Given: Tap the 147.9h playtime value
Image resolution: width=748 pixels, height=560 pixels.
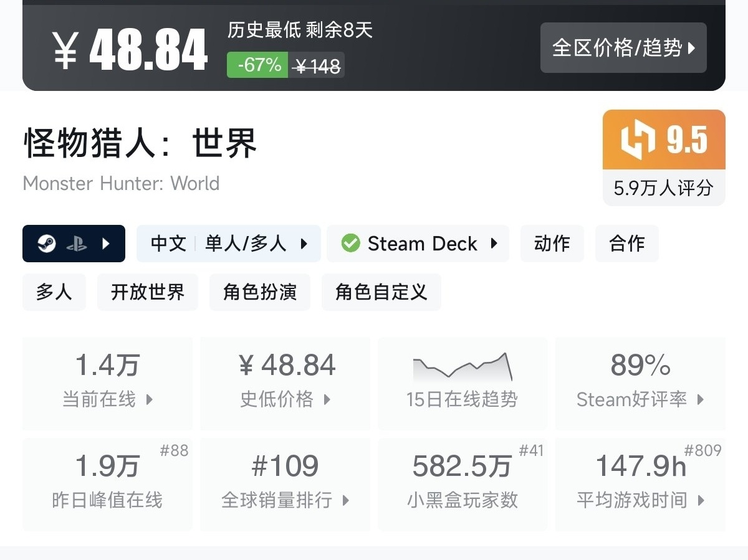Looking at the screenshot, I should click(641, 466).
